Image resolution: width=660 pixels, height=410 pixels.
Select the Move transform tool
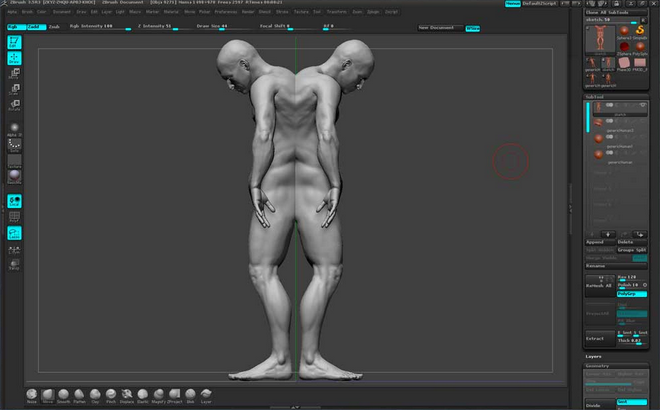[15, 73]
